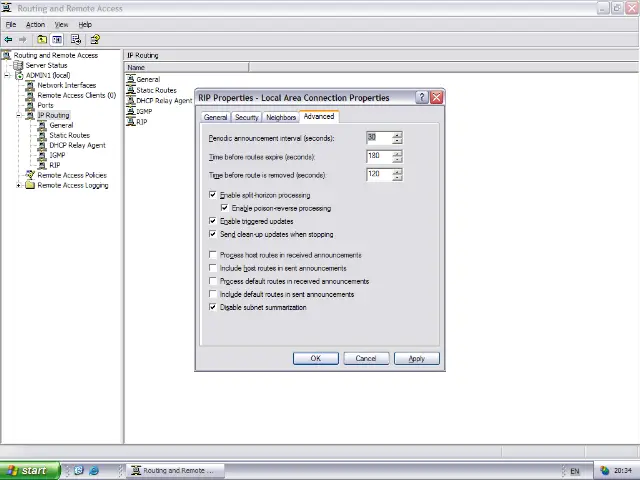Click Cancel in RIP Properties dialog

pos(366,358)
